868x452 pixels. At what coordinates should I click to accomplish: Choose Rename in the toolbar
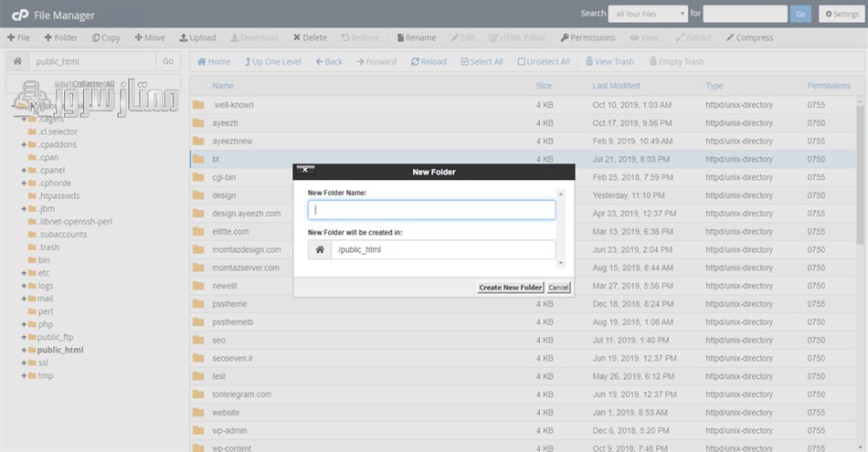pos(417,37)
